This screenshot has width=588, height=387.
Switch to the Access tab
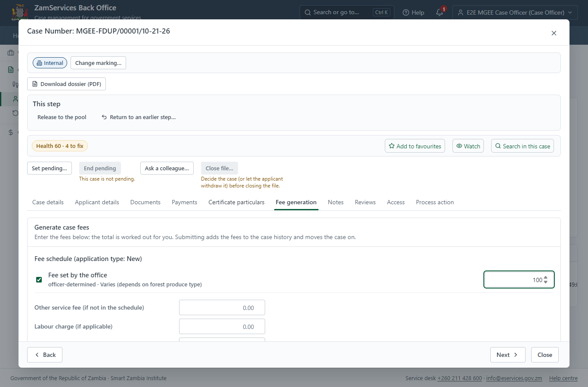396,202
